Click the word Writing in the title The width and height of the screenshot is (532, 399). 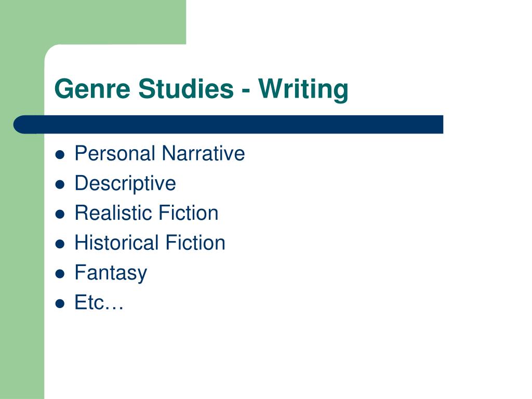pyautogui.click(x=303, y=89)
